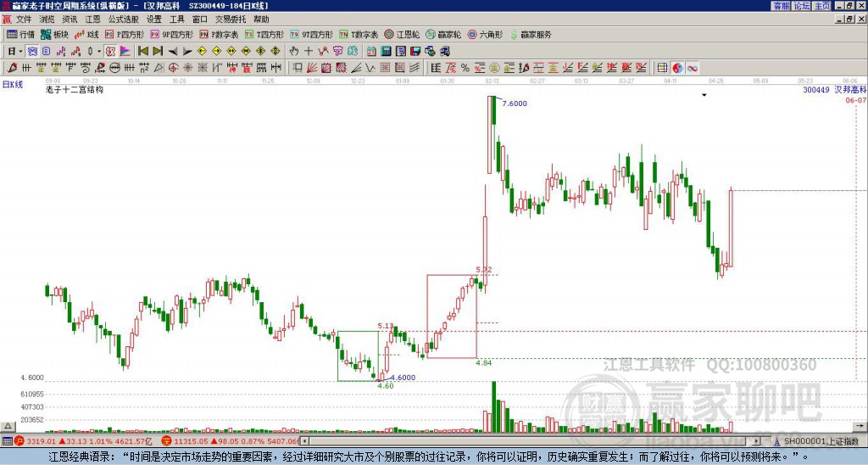Jump to first bar with skip-start arrow
Image resolution: width=868 pixels, height=465 pixels.
142,52
